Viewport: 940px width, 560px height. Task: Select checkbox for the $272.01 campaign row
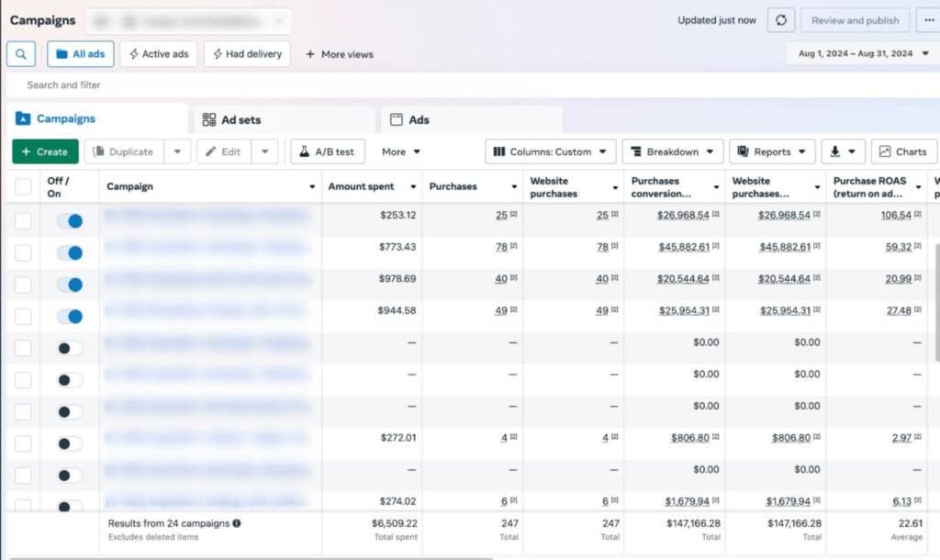click(x=23, y=443)
